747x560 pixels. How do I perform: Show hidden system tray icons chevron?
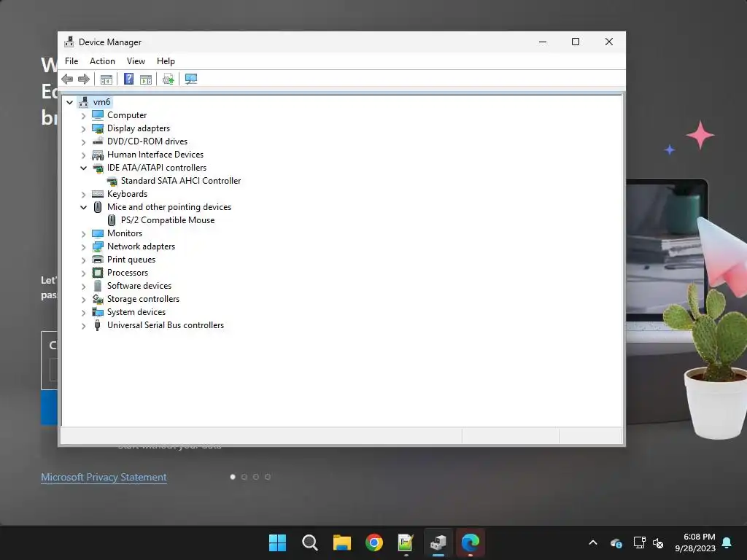pos(593,542)
